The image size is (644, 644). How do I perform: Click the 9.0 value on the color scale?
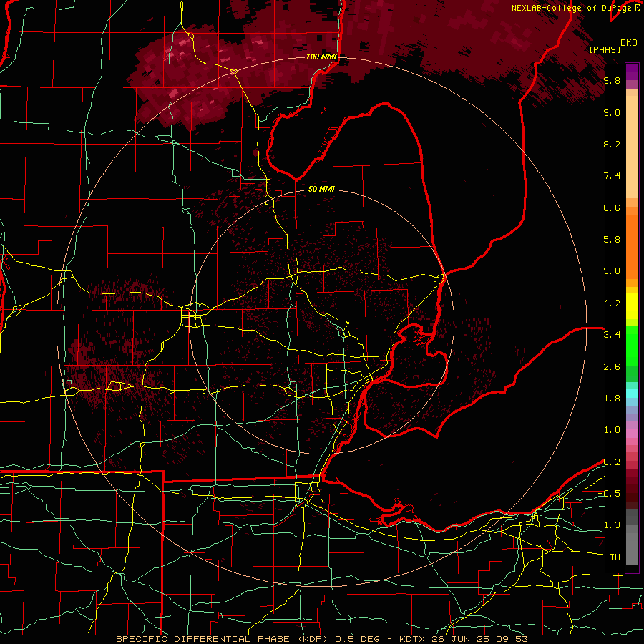[x=612, y=112]
